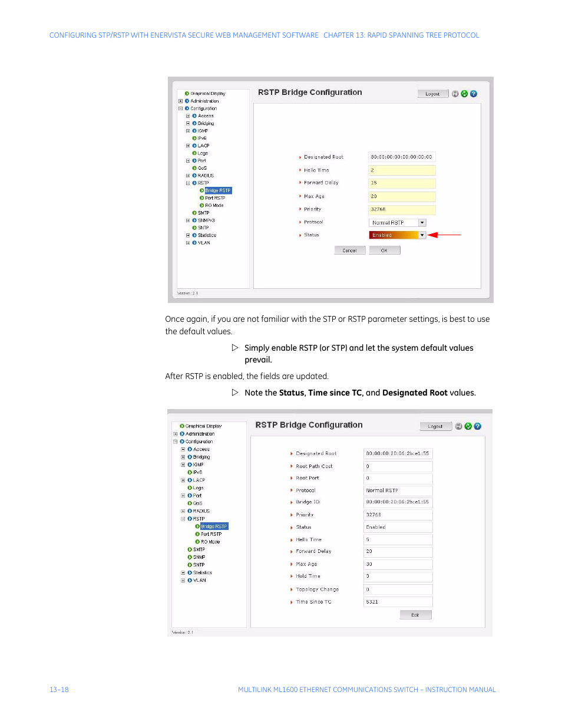Open SNTP in the upper screenshot tree
562x728 pixels.
[203, 228]
